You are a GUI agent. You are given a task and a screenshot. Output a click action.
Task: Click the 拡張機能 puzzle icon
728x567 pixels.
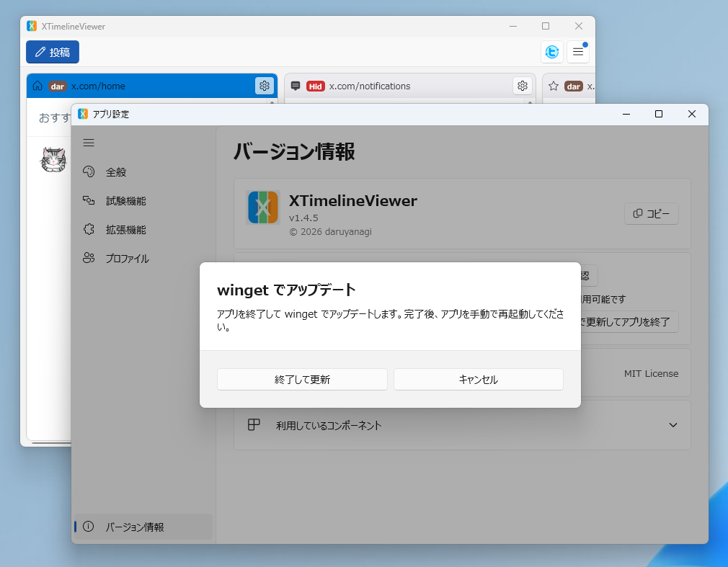[x=89, y=229]
